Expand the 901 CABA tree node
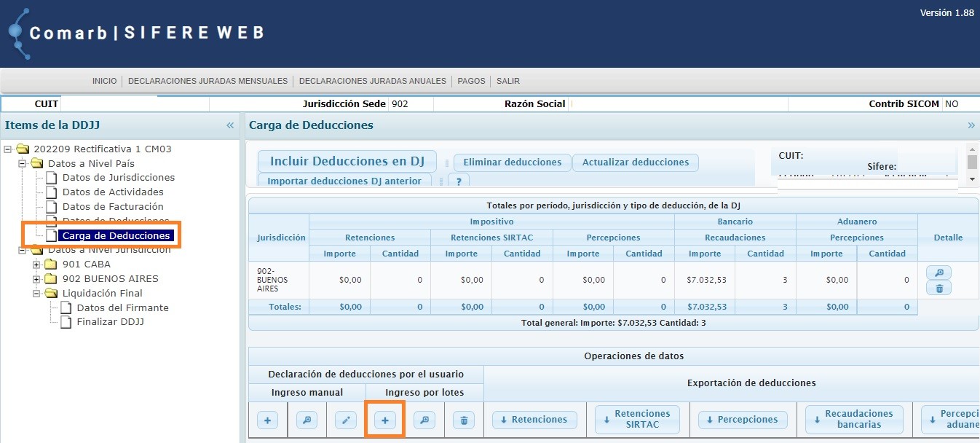980x443 pixels. pos(36,264)
